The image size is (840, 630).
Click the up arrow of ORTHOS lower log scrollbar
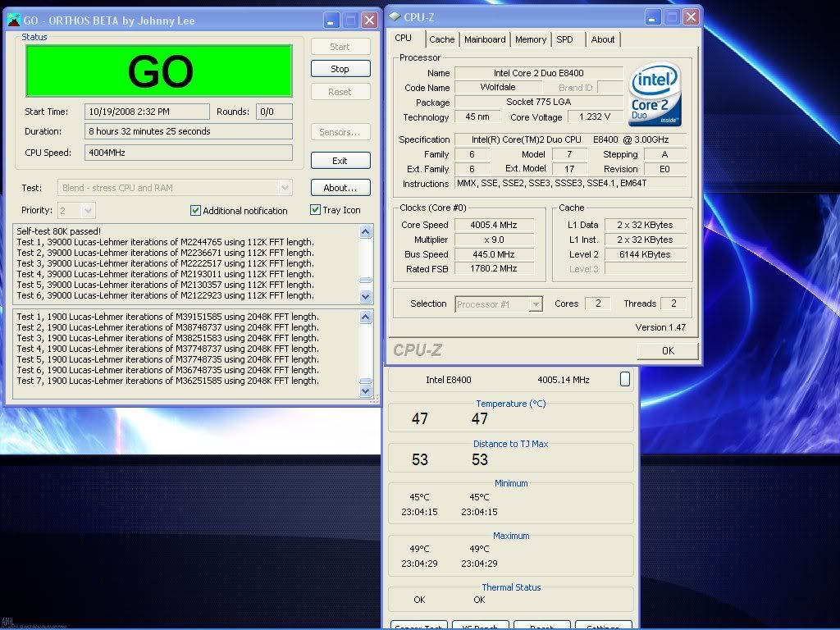[365, 317]
